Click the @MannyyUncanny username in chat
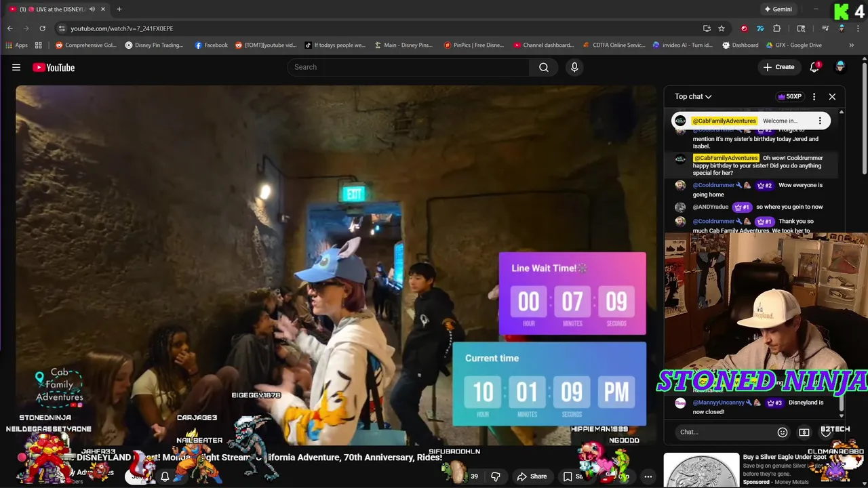 (718, 403)
